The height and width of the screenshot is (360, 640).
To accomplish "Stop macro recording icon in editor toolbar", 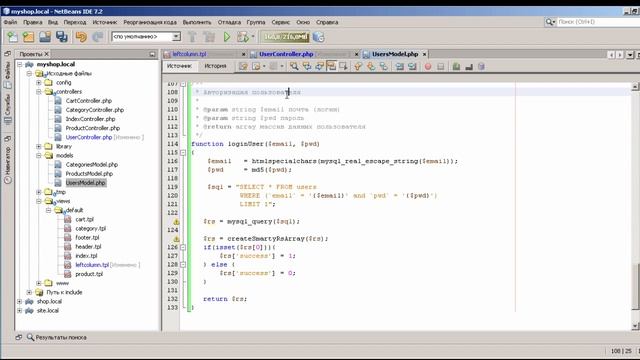I will point(440,66).
